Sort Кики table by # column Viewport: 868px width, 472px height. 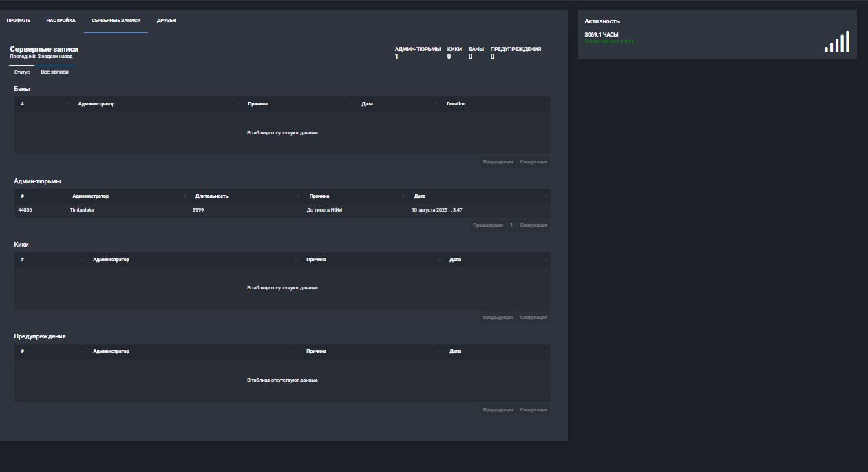tap(50, 260)
